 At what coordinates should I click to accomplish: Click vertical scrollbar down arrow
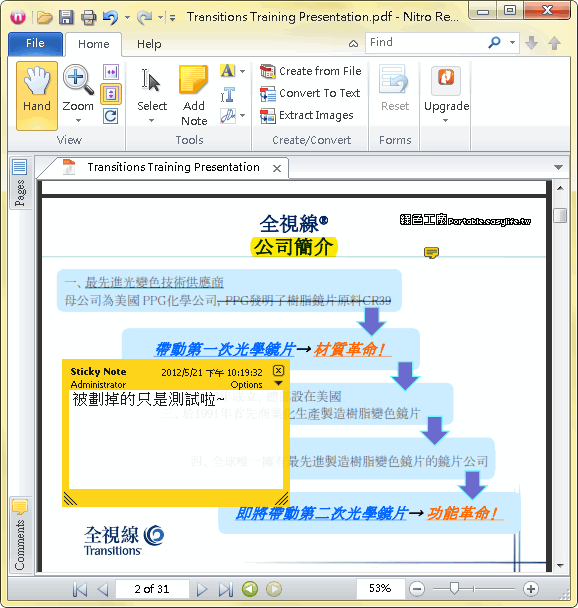(560, 566)
